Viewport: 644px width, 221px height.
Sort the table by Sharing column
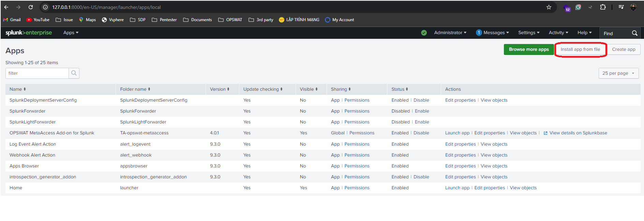[341, 89]
